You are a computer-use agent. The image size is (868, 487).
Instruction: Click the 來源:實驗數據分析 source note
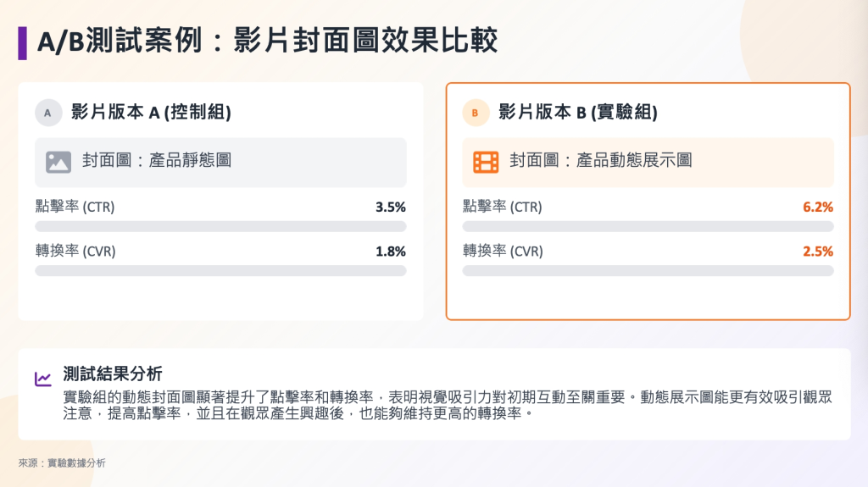[62, 463]
